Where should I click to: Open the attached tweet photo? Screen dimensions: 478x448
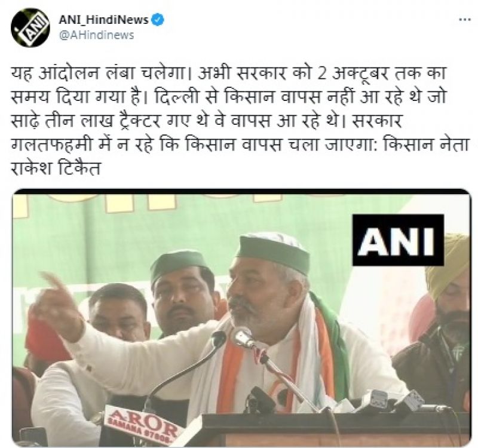(x=241, y=318)
